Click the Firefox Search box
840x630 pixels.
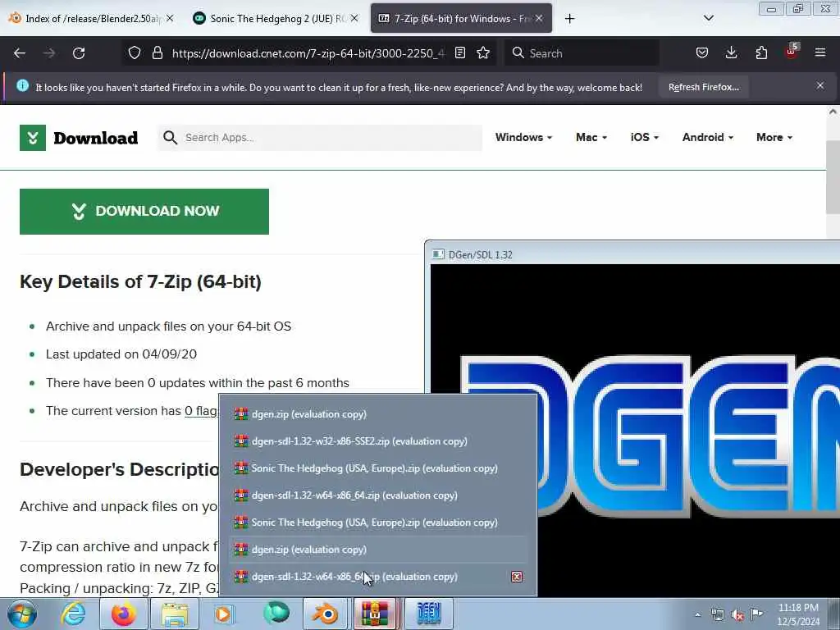tap(582, 53)
